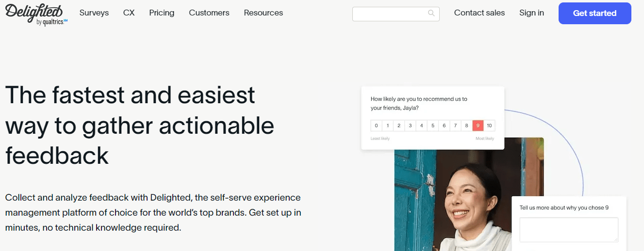The image size is (644, 251).
Task: Click the Contact sales link
Action: point(479,13)
